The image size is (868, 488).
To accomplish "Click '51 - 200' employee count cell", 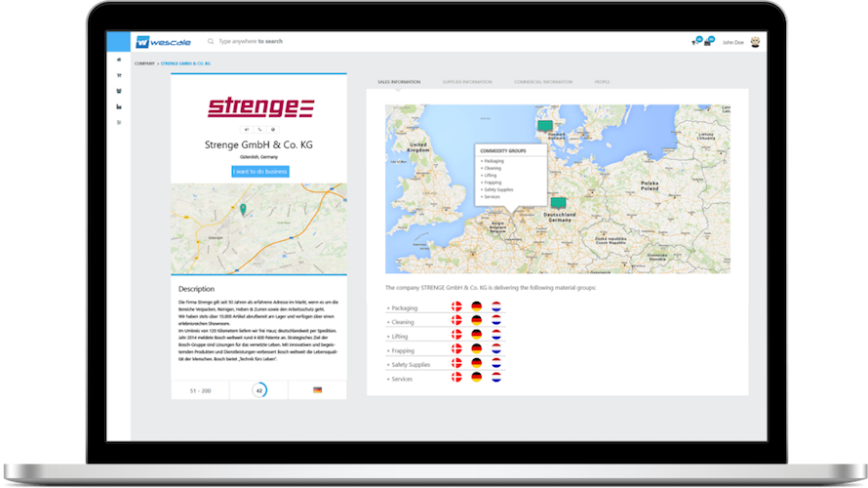I will tap(200, 390).
